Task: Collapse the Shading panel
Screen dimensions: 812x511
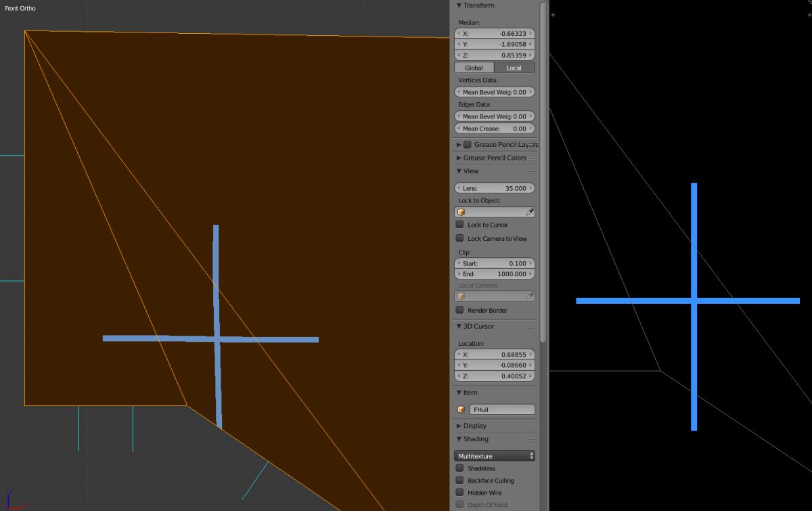Action: 459,439
